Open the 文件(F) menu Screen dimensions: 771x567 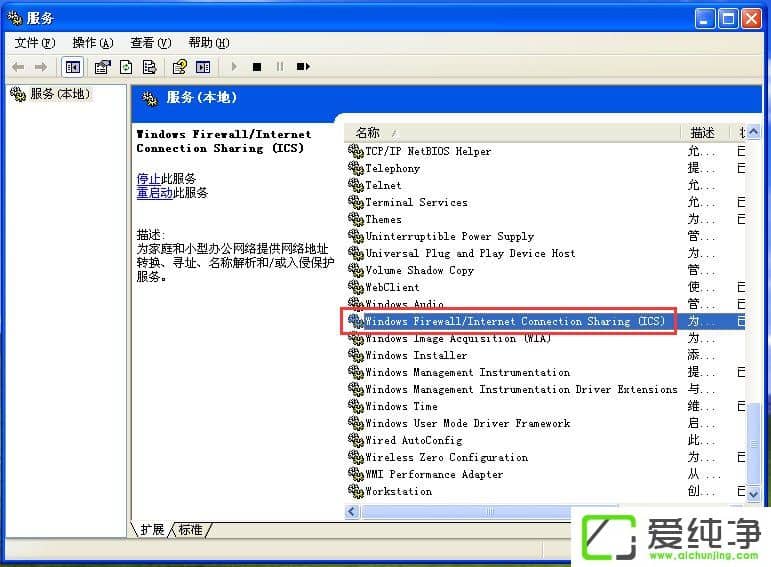[35, 43]
